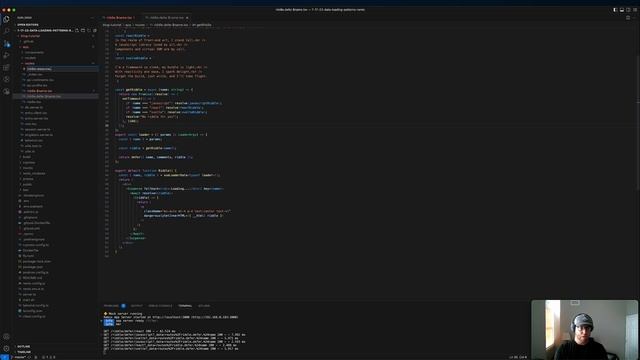Screen dimensions: 640x360
Task: Open root.tsx in file tree
Action: point(30,124)
